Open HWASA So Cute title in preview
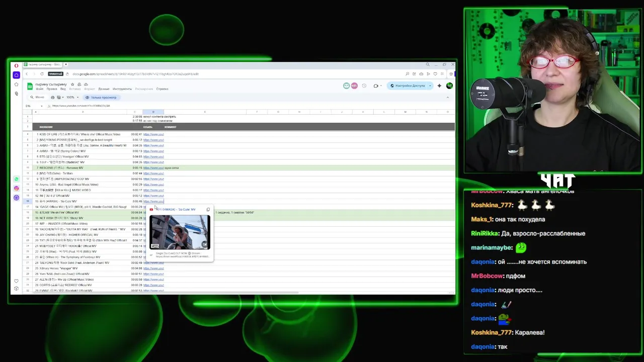This screenshot has width=644, height=362. [x=176, y=209]
